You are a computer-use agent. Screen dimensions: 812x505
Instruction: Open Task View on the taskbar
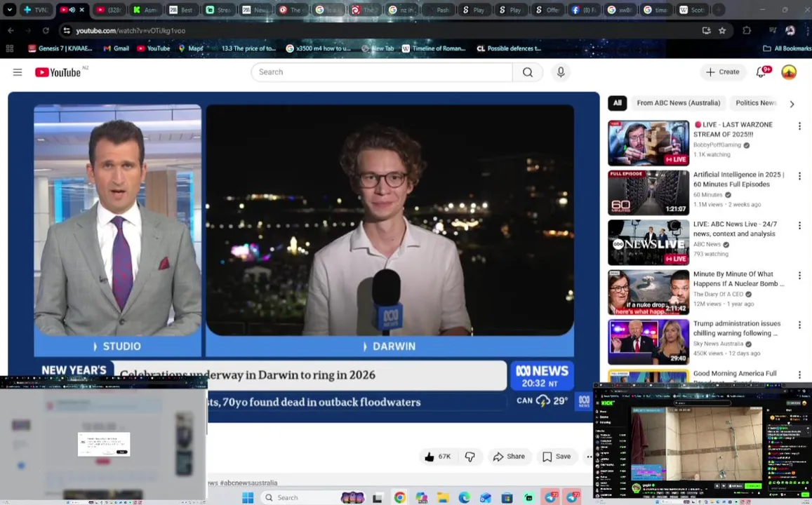point(378,498)
